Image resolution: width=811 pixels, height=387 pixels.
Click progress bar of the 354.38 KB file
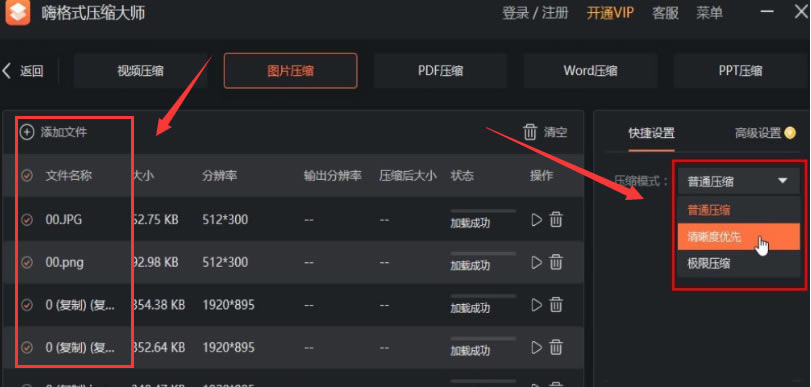point(483,296)
